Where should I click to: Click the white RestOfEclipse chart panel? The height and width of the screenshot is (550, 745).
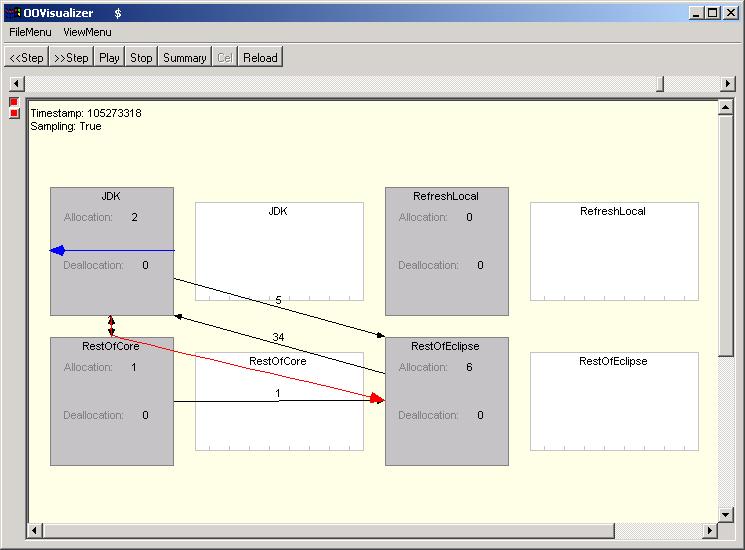614,401
